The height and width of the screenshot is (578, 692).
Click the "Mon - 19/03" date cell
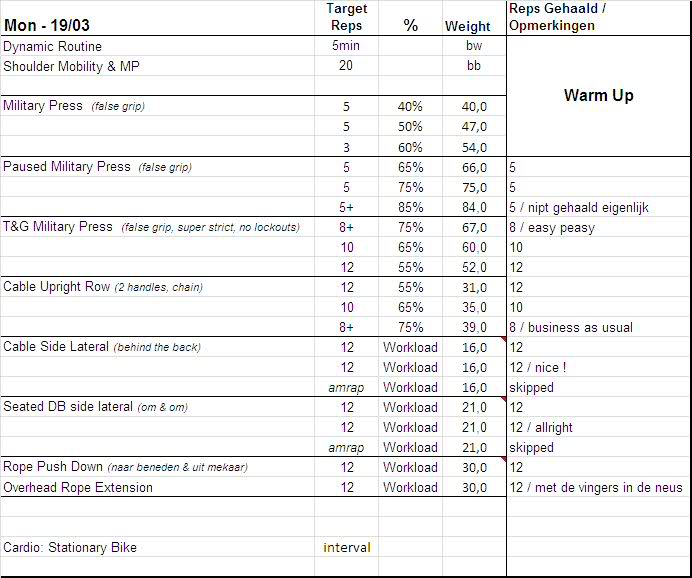coord(45,26)
